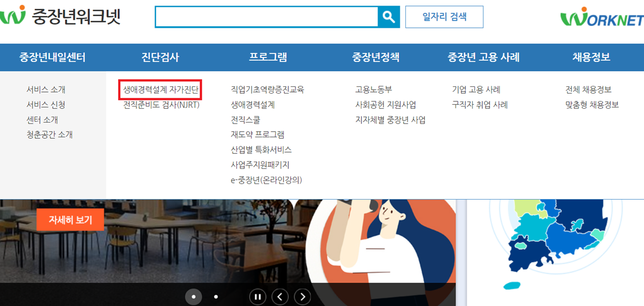Image resolution: width=644 pixels, height=306 pixels.
Task: Open the 중장년정책 menu
Action: [x=376, y=57]
